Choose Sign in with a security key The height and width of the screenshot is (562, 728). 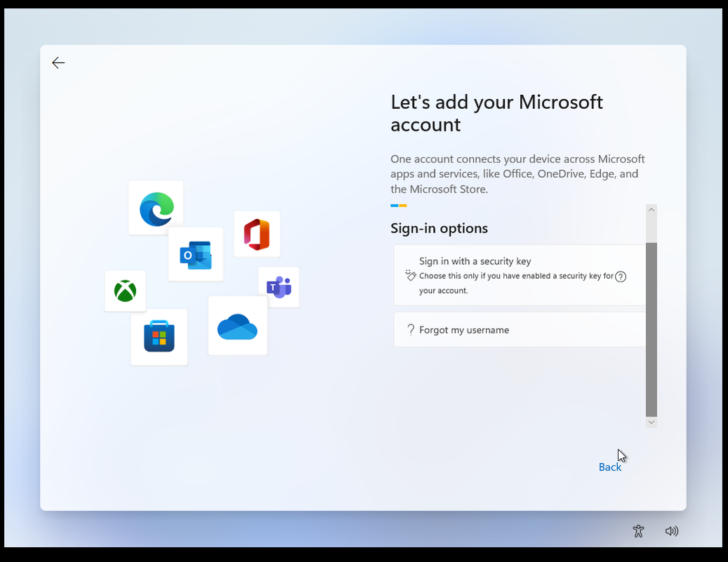519,275
